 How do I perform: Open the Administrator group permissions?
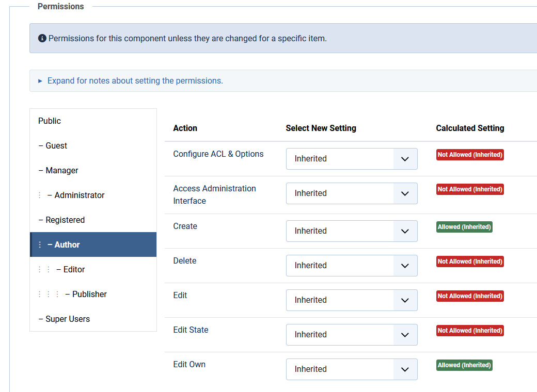tap(79, 195)
